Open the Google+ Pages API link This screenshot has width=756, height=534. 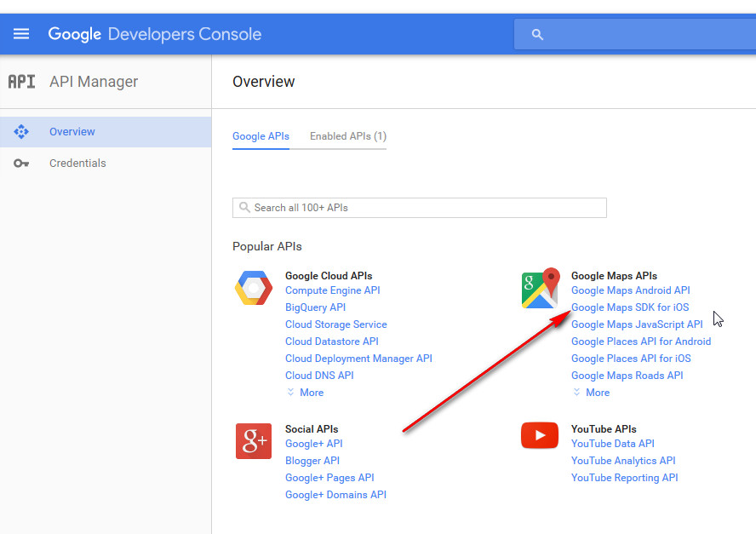pyautogui.click(x=329, y=478)
